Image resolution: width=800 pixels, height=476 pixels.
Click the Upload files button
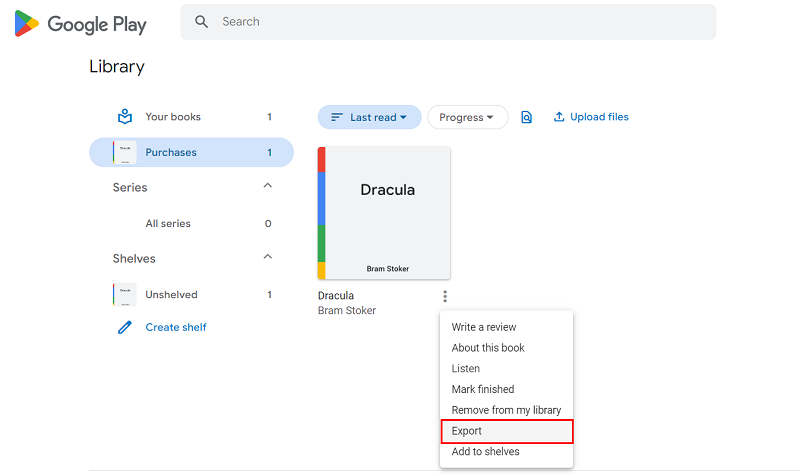[591, 117]
